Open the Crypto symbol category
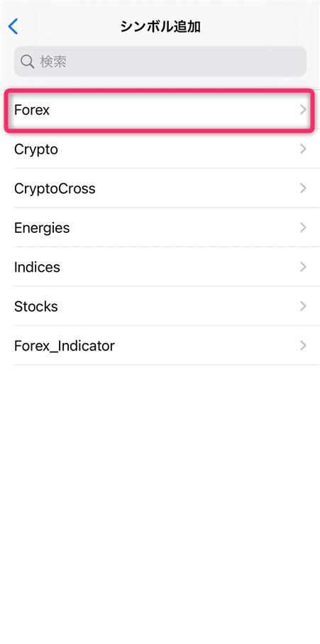Image resolution: width=320 pixels, height=644 pixels. point(160,149)
